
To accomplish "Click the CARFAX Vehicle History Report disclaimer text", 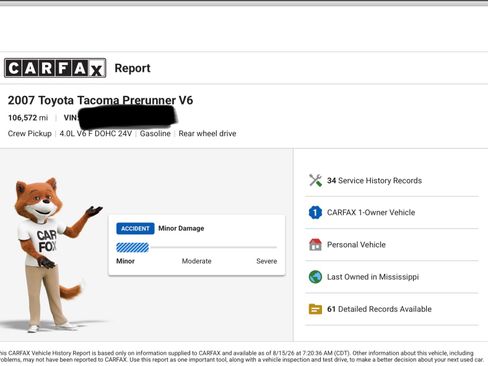I will [x=241, y=356].
